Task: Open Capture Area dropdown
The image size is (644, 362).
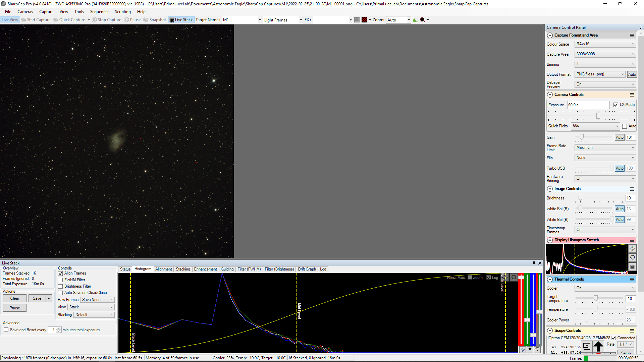Action: pyautogui.click(x=605, y=54)
